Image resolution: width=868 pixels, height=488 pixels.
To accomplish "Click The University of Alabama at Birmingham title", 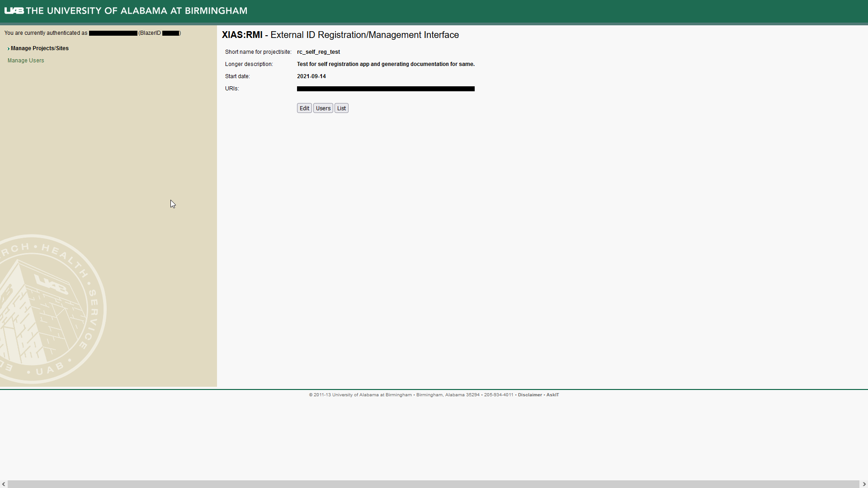I will pos(137,10).
